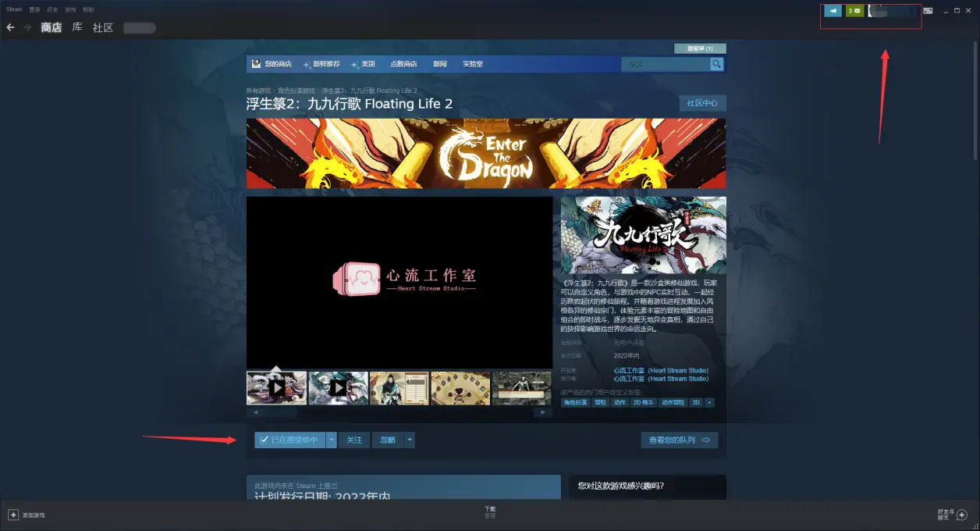Image resolution: width=980 pixels, height=531 pixels.
Task: Click the avatar icon beside 您的商店
Action: pos(256,63)
